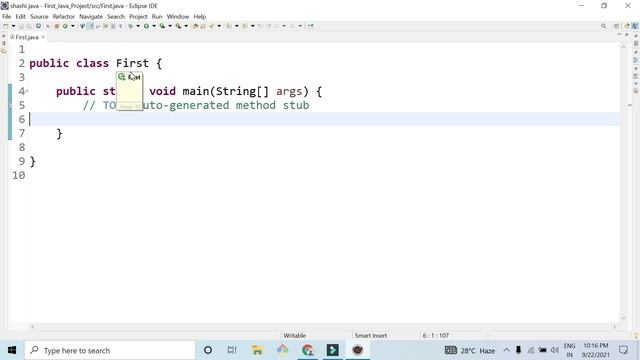Image resolution: width=640 pixels, height=360 pixels.
Task: Place cursor on empty line 6
Action: pos(324,119)
